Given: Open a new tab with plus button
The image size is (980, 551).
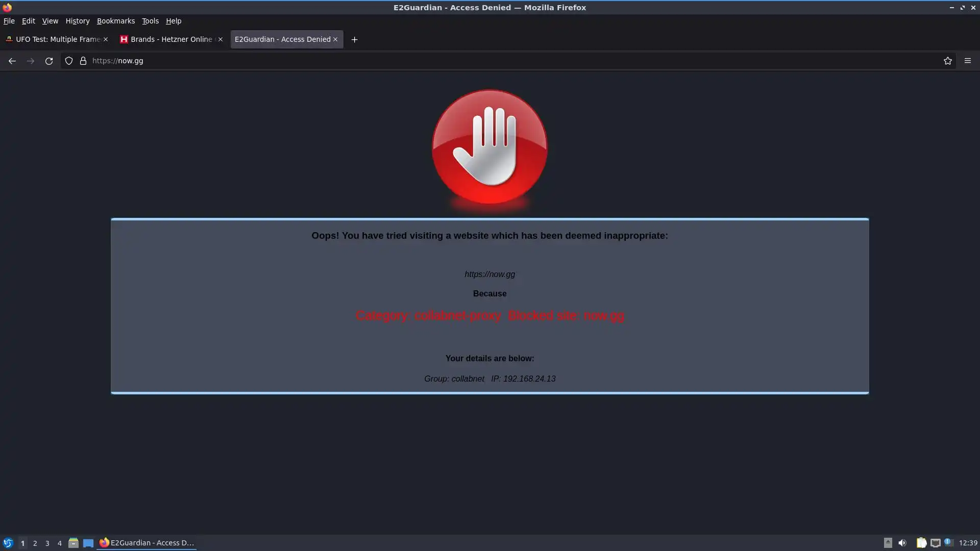Looking at the screenshot, I should pyautogui.click(x=354, y=39).
